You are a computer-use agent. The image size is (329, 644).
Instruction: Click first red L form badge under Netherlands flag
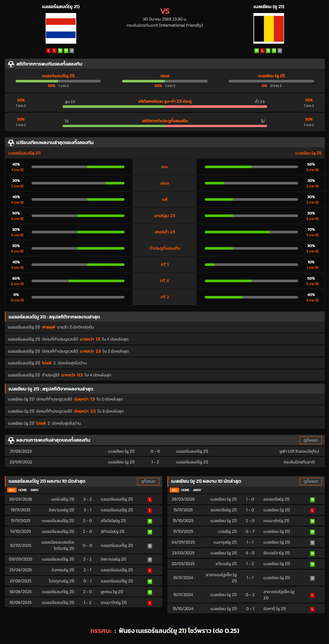click(49, 51)
